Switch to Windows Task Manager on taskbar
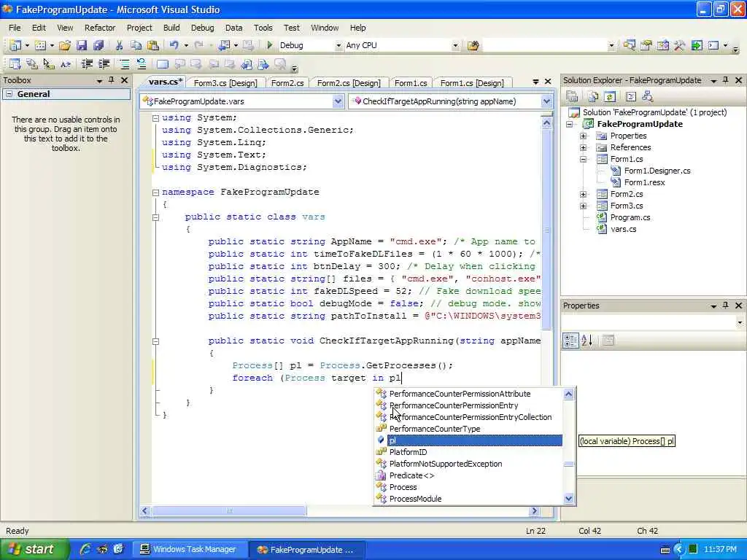Image resolution: width=747 pixels, height=560 pixels. tap(189, 549)
